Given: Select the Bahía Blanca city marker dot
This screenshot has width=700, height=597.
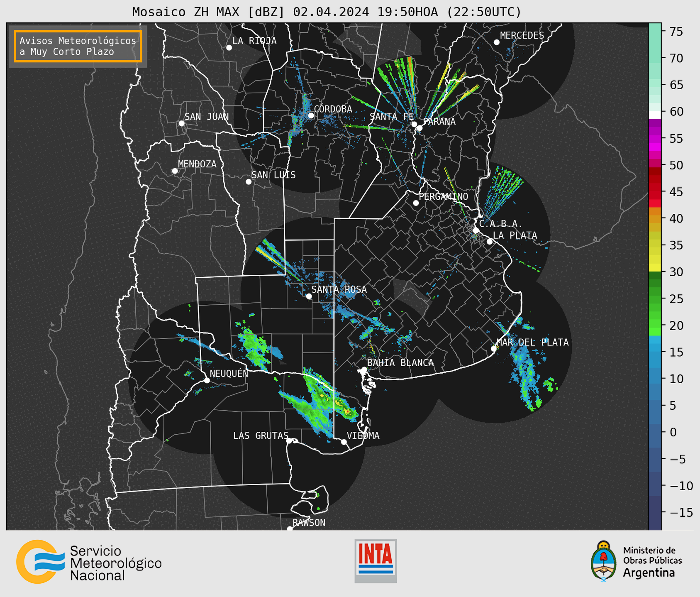Looking at the screenshot, I should point(364,369).
